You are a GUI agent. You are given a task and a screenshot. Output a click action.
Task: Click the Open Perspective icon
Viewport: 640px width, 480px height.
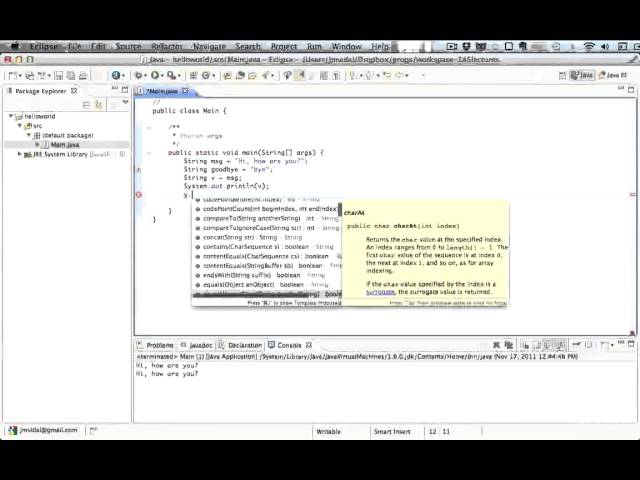tap(562, 76)
